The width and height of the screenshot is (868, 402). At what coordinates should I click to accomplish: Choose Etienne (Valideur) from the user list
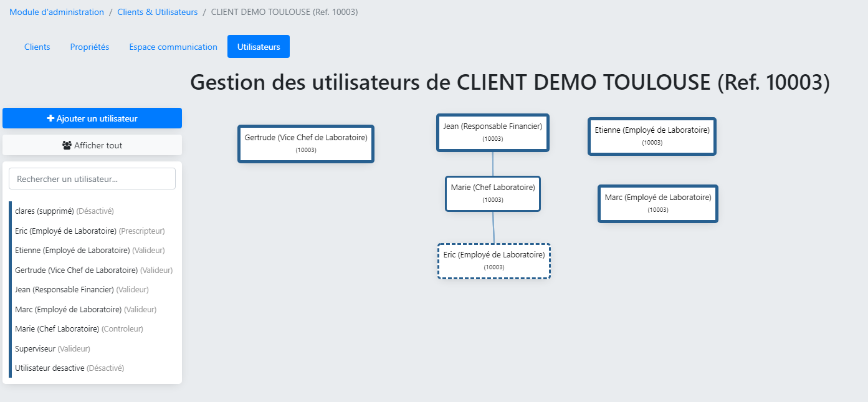tap(90, 251)
